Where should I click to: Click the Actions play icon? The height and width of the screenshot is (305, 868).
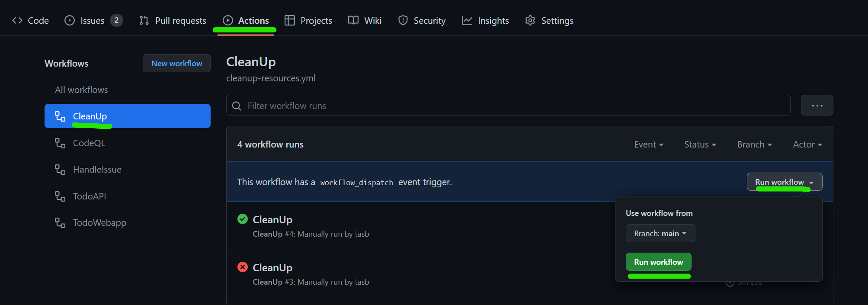pyautogui.click(x=228, y=20)
